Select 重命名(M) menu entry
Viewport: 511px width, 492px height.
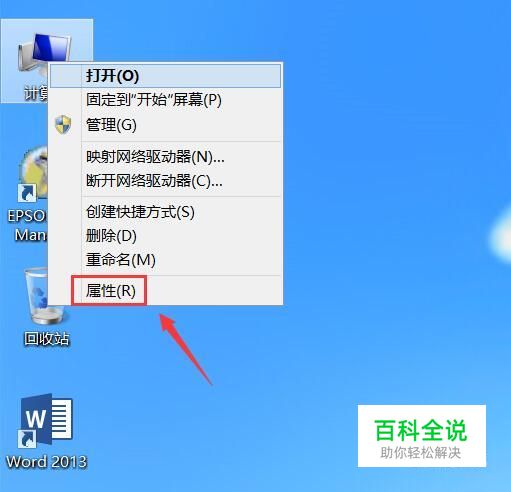165,260
